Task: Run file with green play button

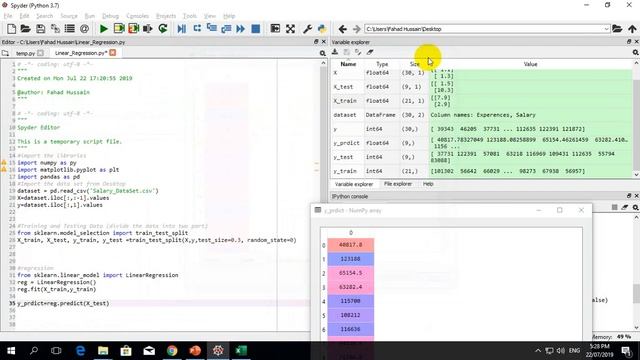Action: tap(104, 29)
